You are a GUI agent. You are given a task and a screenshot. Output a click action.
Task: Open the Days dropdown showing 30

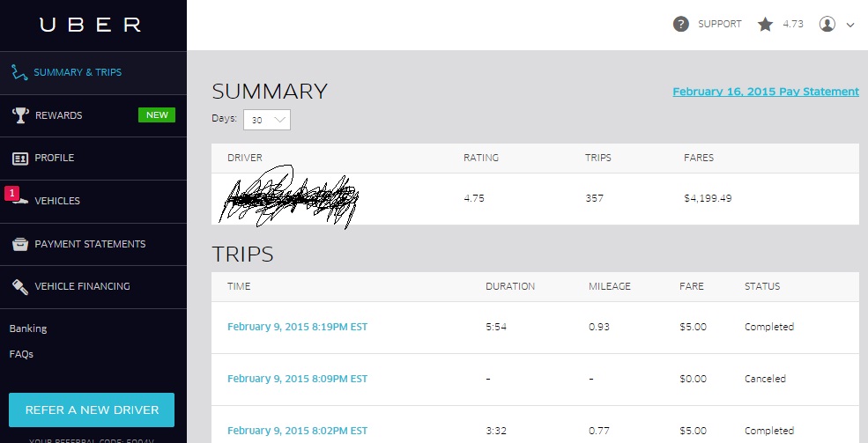tap(267, 120)
